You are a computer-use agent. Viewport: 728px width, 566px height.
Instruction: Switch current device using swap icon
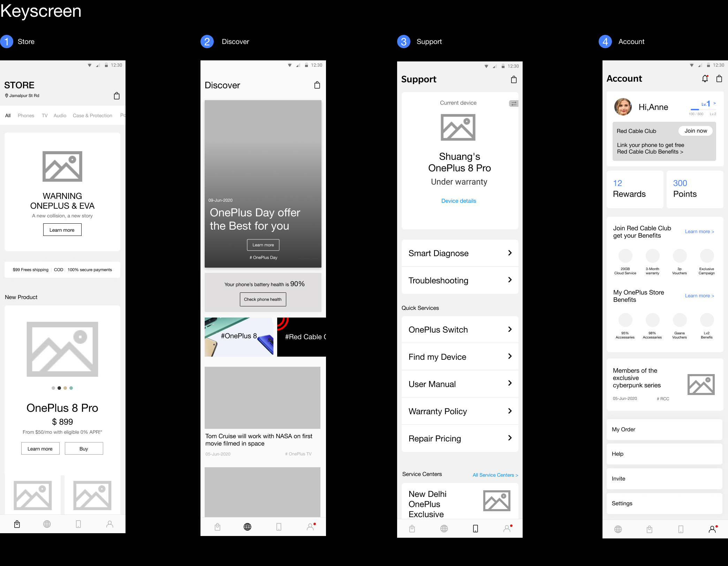point(514,103)
